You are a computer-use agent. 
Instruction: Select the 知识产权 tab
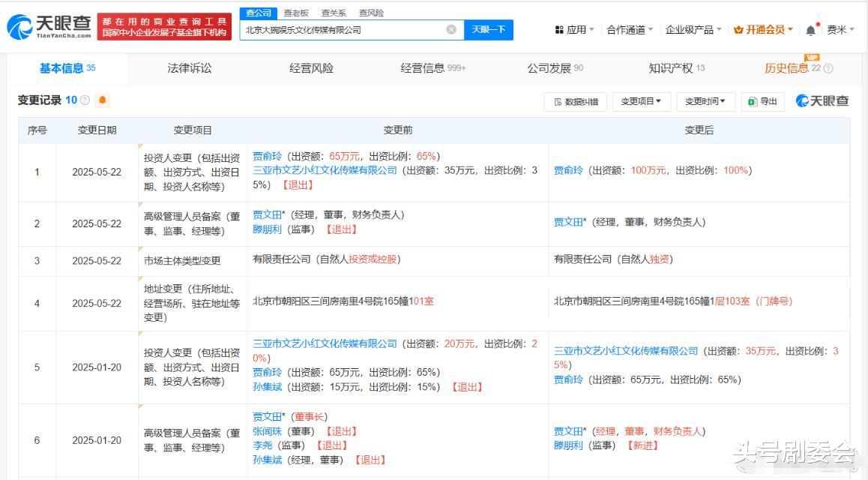(x=676, y=69)
